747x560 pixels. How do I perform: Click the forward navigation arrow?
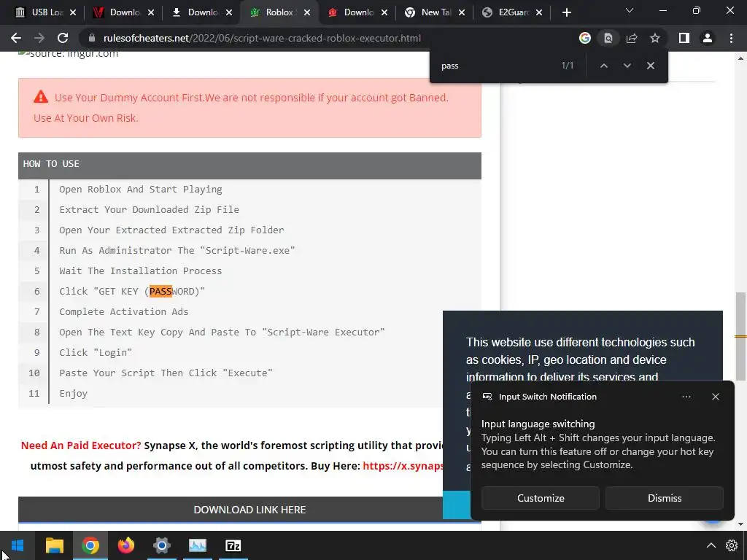coord(39,38)
